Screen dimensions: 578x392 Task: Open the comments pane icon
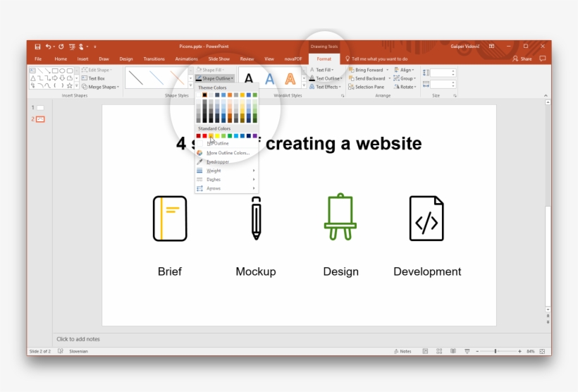click(x=543, y=59)
